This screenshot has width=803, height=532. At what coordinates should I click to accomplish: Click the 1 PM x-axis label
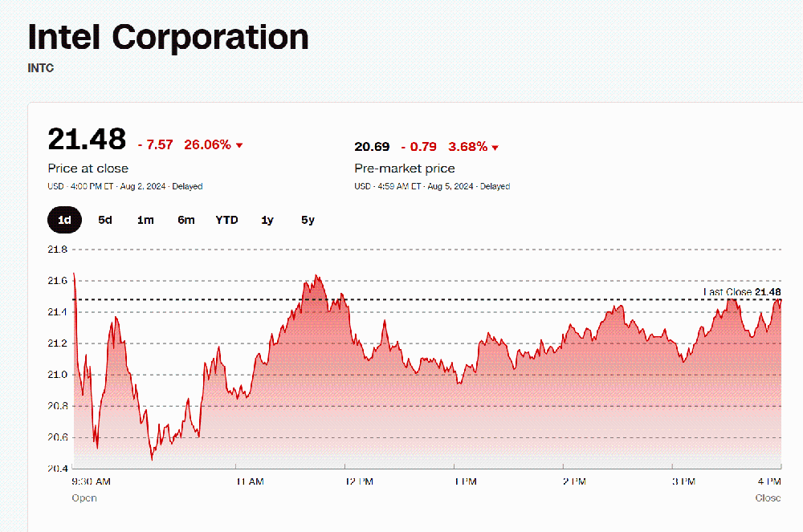(x=466, y=482)
